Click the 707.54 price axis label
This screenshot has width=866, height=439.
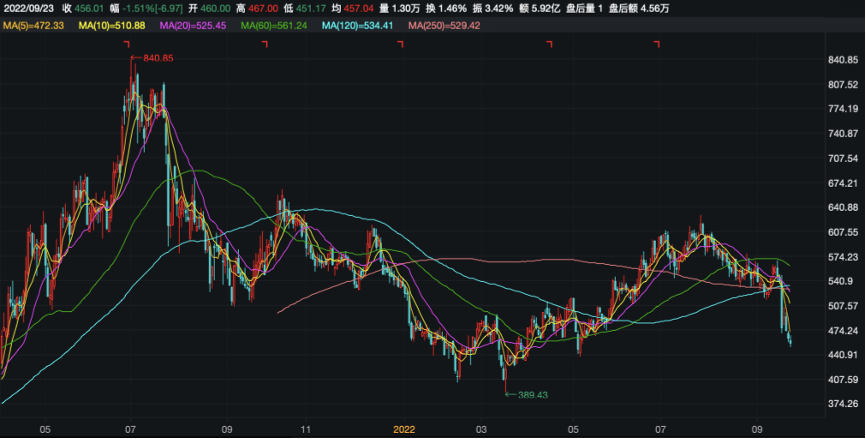tap(843, 158)
